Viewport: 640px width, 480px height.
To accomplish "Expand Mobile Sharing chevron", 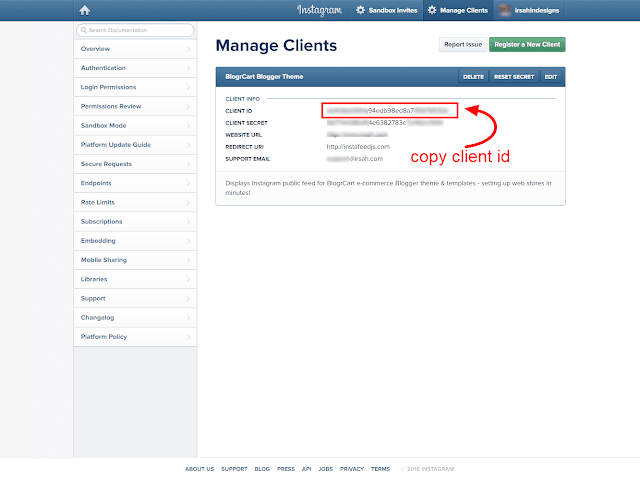I will click(188, 260).
